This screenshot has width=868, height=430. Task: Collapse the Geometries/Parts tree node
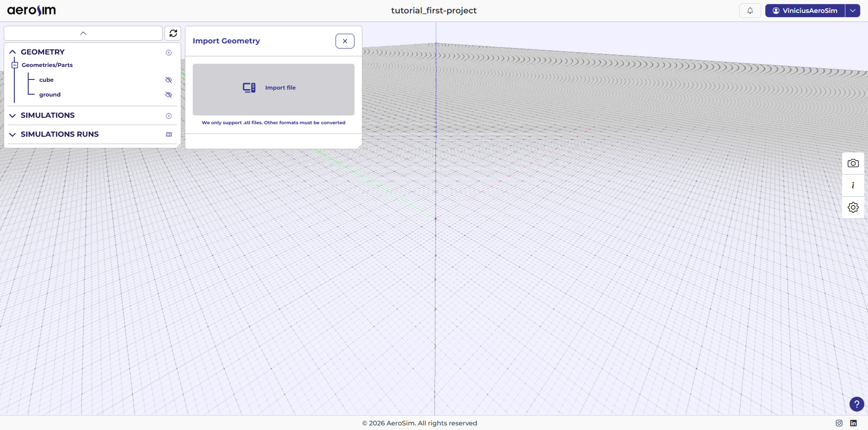pos(15,65)
